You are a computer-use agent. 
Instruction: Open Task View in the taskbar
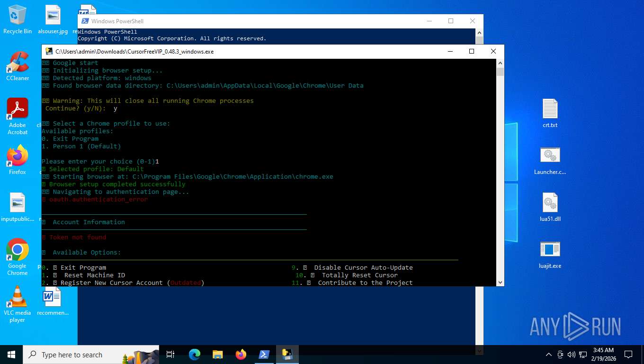(170, 355)
